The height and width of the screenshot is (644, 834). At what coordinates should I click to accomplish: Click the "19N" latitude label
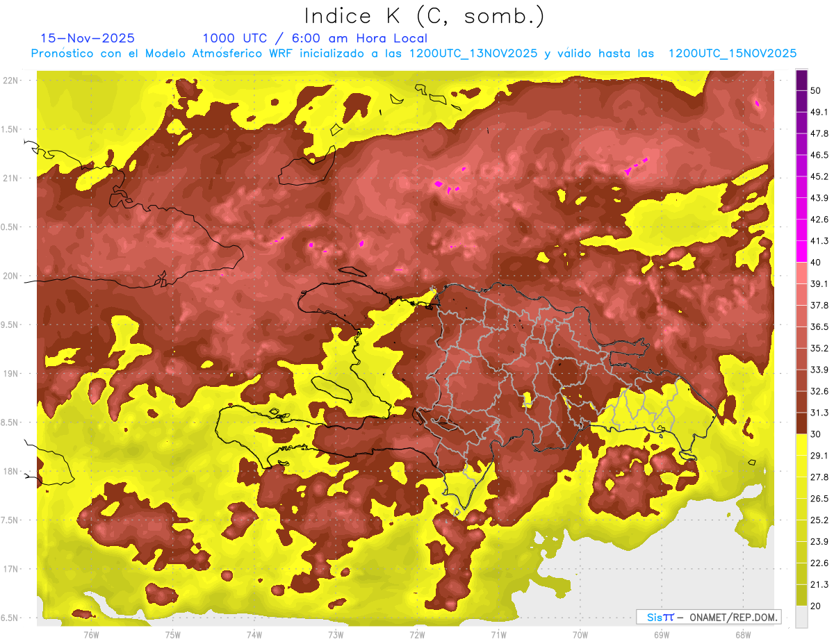[x=10, y=374]
